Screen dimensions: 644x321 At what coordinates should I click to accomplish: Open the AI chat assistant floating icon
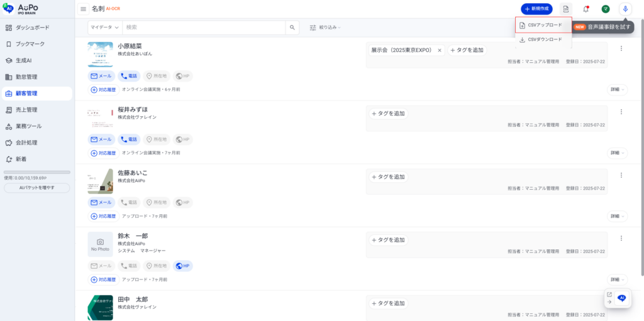(622, 298)
